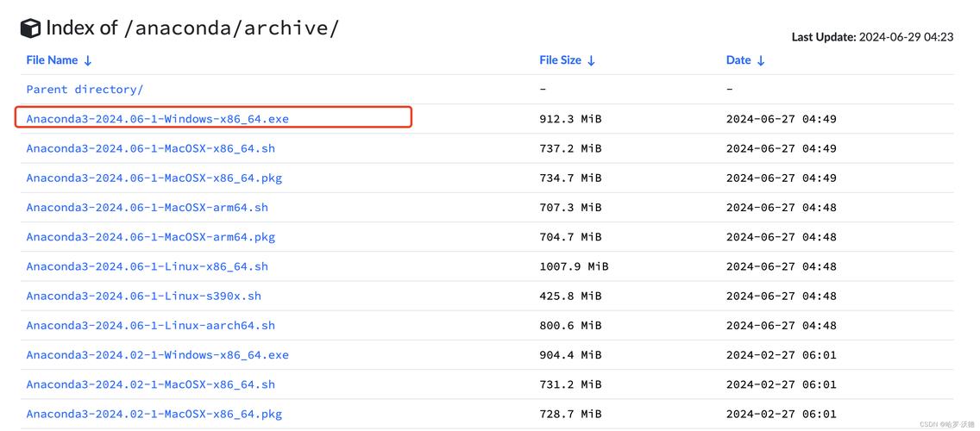The width and height of the screenshot is (980, 431).
Task: Sort listing by File Name column
Action: (x=59, y=60)
